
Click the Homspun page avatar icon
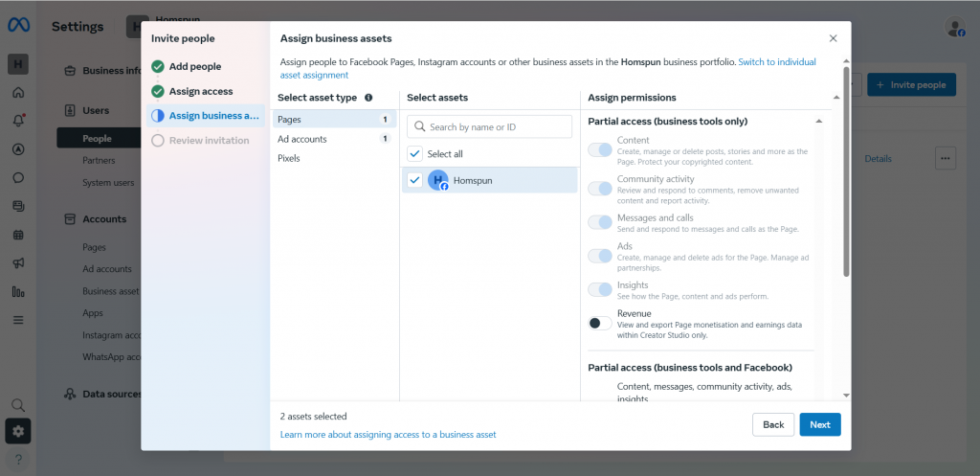(438, 180)
